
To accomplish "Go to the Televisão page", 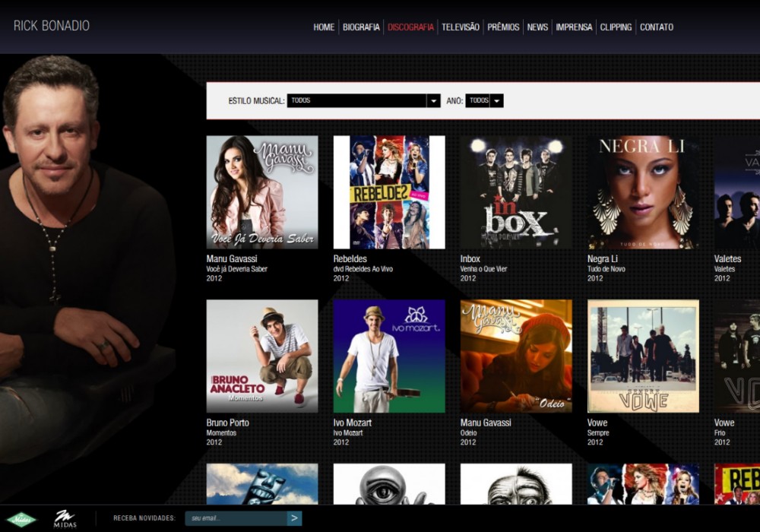I will 461,27.
